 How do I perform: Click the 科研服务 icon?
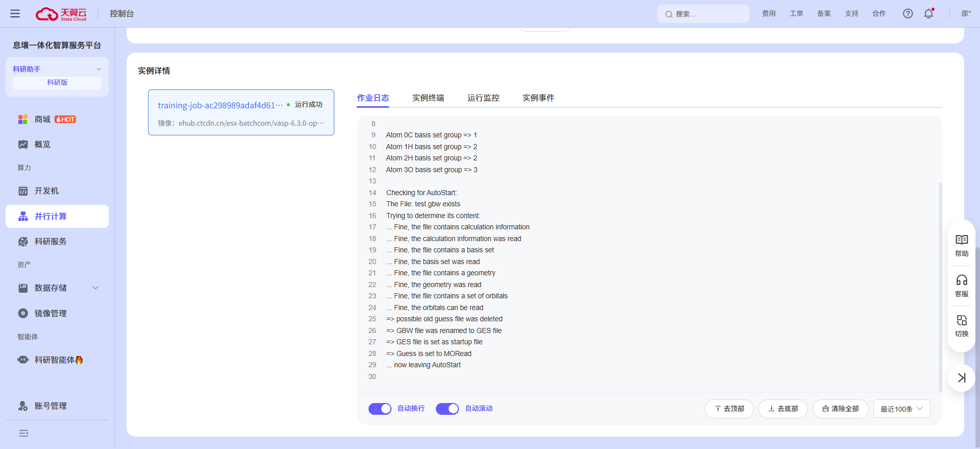pyautogui.click(x=23, y=242)
